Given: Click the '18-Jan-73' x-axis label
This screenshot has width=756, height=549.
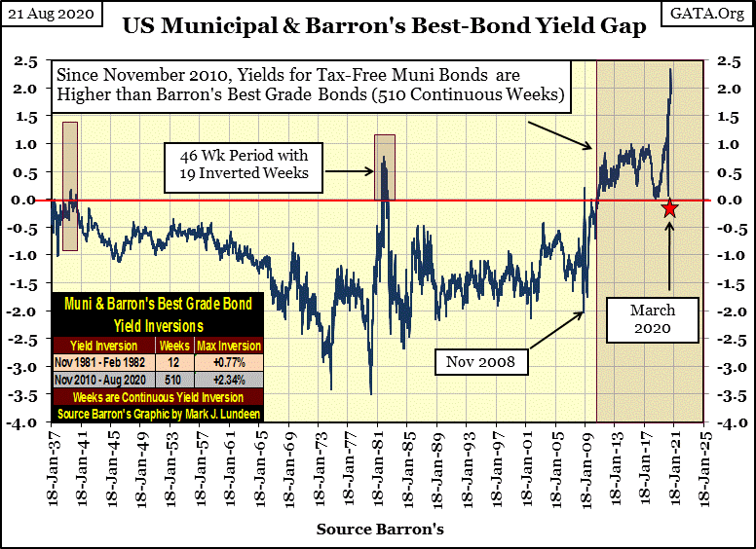Looking at the screenshot, I should (x=320, y=467).
